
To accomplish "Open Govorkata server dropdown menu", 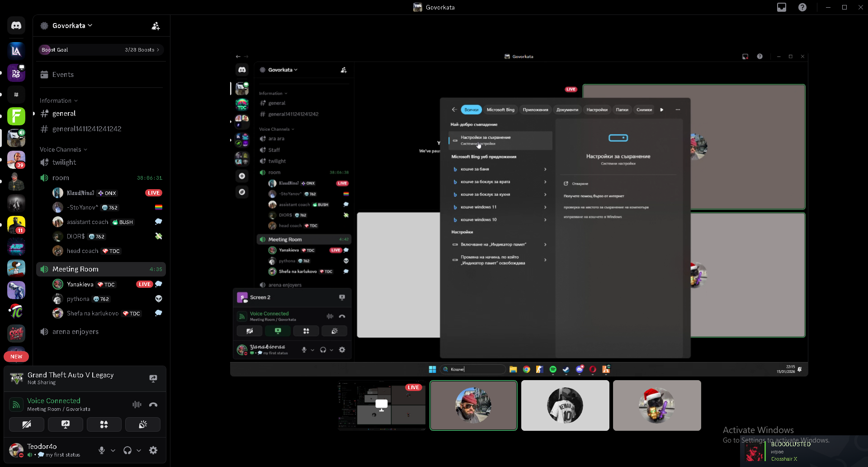I will [72, 26].
